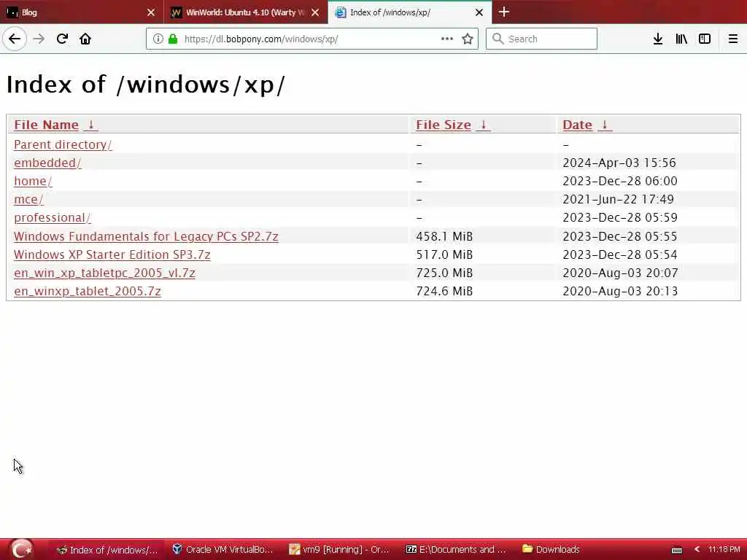Reload the current page
747x560 pixels.
pyautogui.click(x=62, y=39)
